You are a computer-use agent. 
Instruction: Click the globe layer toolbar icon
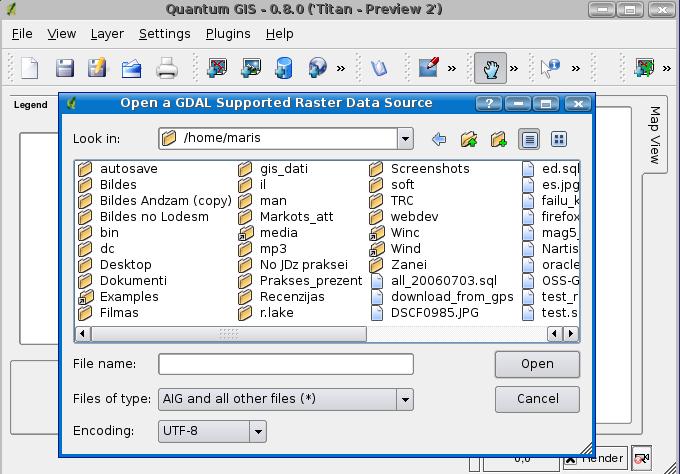point(317,68)
